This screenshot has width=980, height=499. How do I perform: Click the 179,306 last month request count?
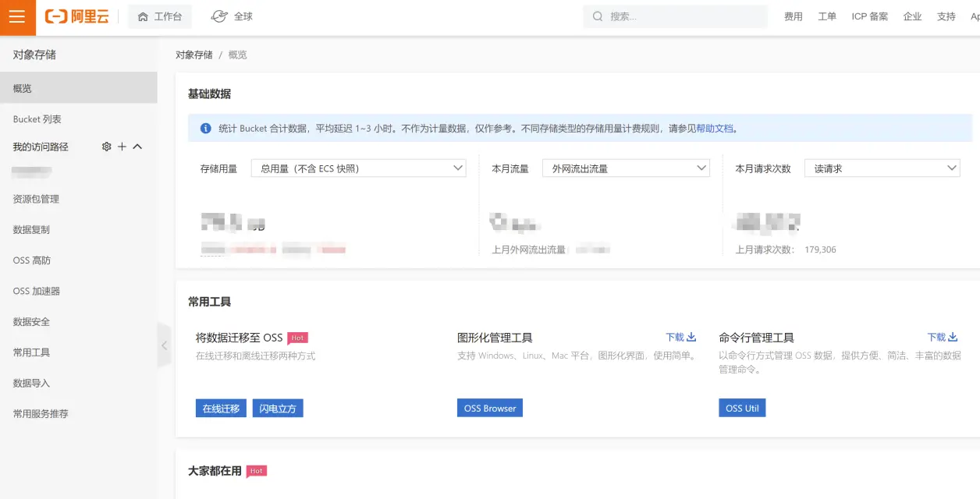click(820, 249)
